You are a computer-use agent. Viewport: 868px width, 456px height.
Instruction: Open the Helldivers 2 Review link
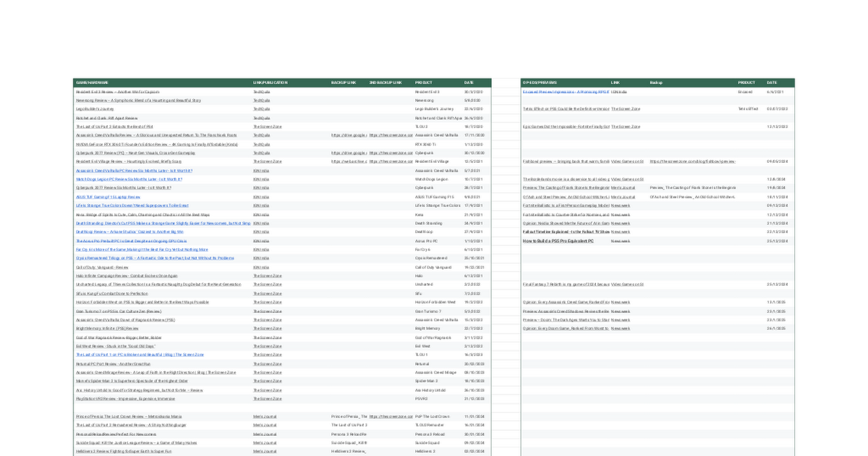click(124, 452)
